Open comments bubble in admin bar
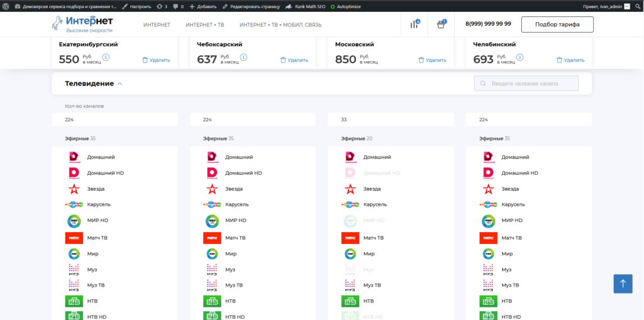 [x=178, y=6]
